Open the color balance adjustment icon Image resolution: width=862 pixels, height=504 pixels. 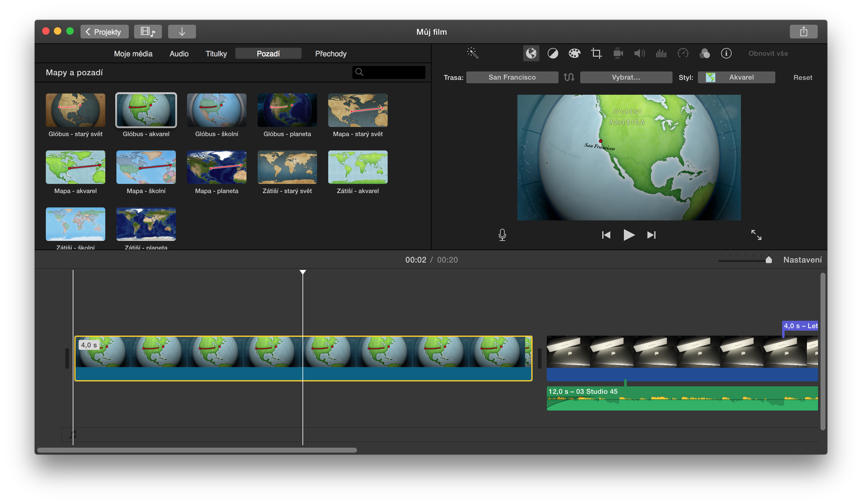pyautogui.click(x=553, y=53)
